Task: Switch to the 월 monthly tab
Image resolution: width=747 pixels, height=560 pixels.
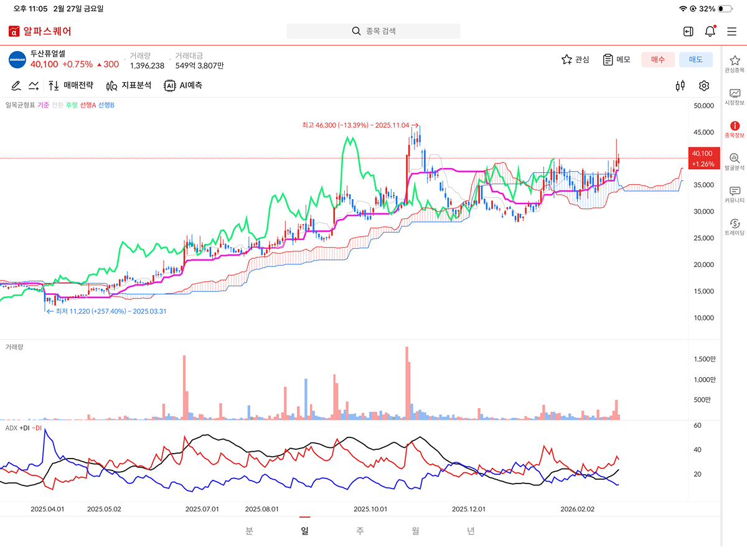Action: pos(415,531)
